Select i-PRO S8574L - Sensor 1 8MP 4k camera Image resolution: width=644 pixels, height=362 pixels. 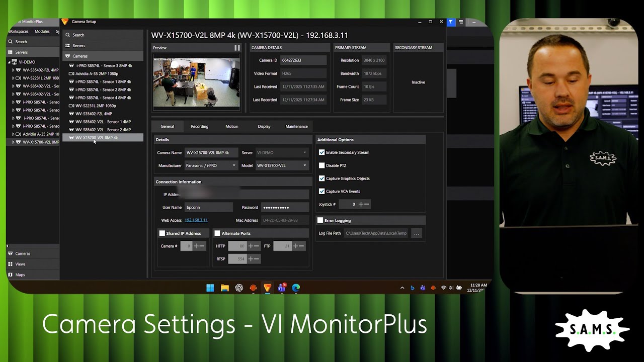(103, 81)
